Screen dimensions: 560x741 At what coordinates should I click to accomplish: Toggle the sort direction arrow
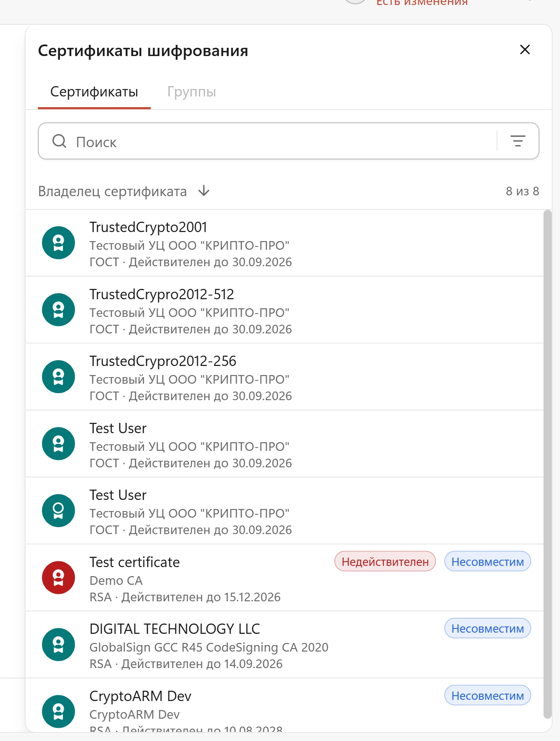(204, 191)
